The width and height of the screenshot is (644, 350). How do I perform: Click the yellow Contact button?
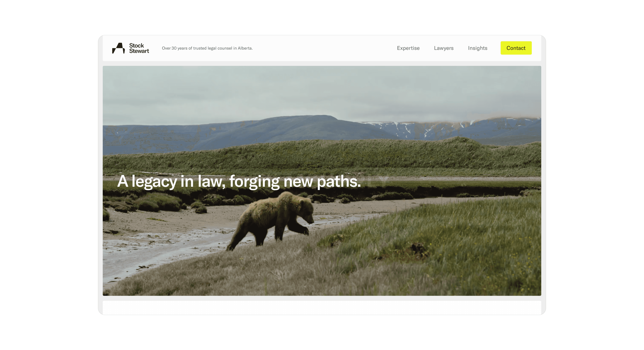(x=516, y=48)
